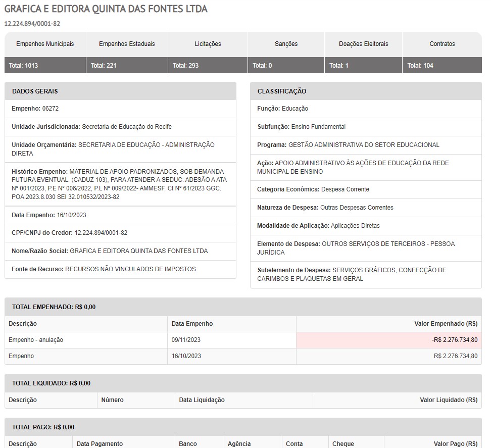Click the Data Empenho 16/10/2023 row in Dados Gerais
The width and height of the screenshot is (491, 448).
click(121, 215)
